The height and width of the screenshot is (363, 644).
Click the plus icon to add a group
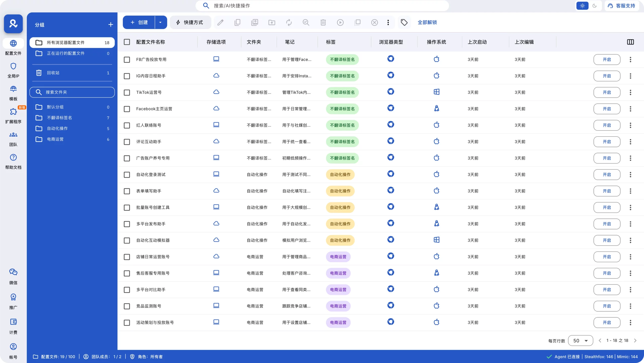110,25
